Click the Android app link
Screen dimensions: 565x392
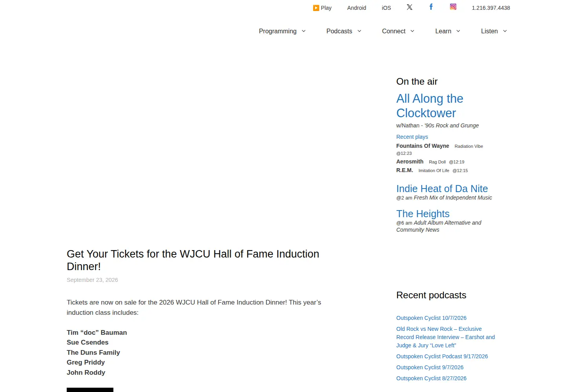coord(357,8)
